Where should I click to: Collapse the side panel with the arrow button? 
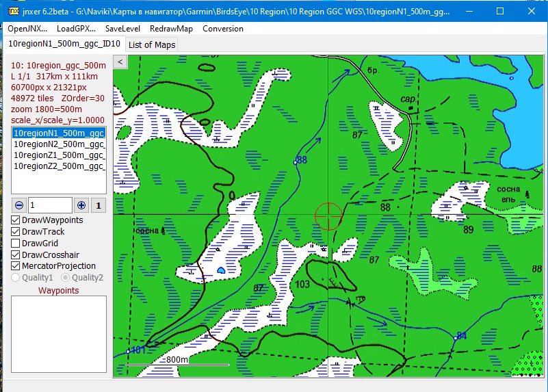point(120,62)
